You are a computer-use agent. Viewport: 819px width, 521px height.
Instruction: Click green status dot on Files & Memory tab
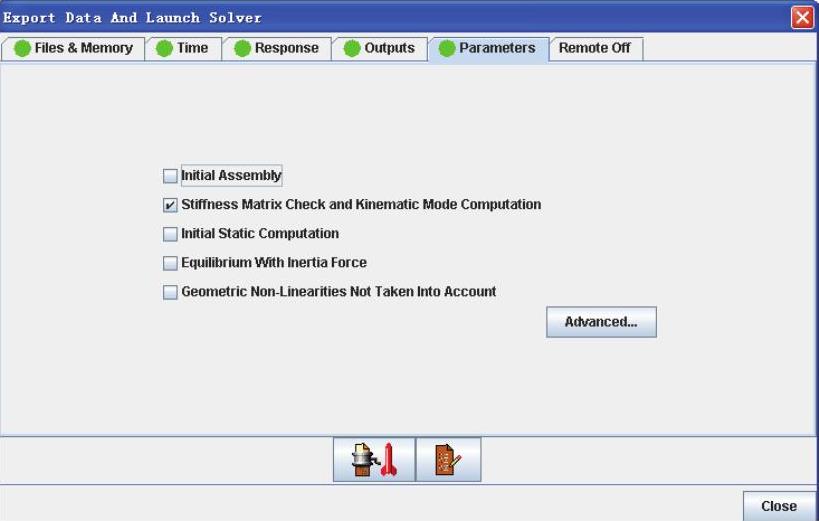point(22,49)
